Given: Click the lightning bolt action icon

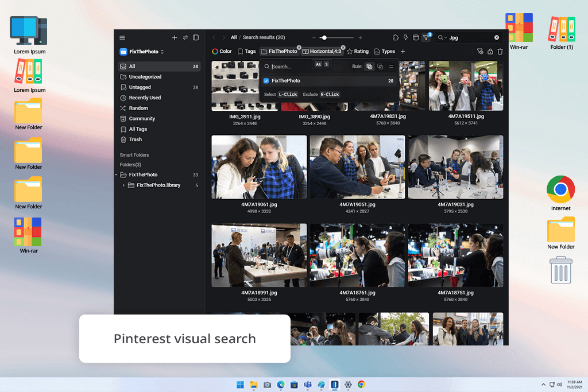Looking at the screenshot, I should click(406, 37).
